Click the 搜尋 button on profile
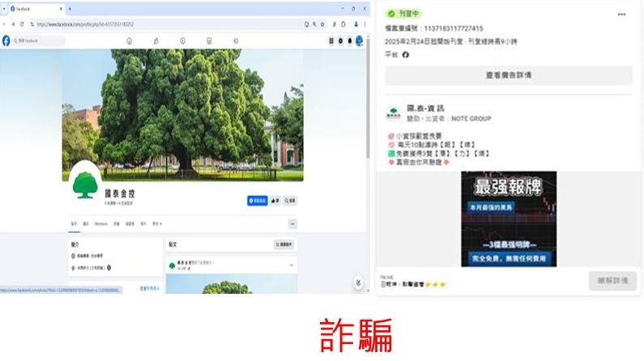The height and width of the screenshot is (361, 644). [x=289, y=201]
